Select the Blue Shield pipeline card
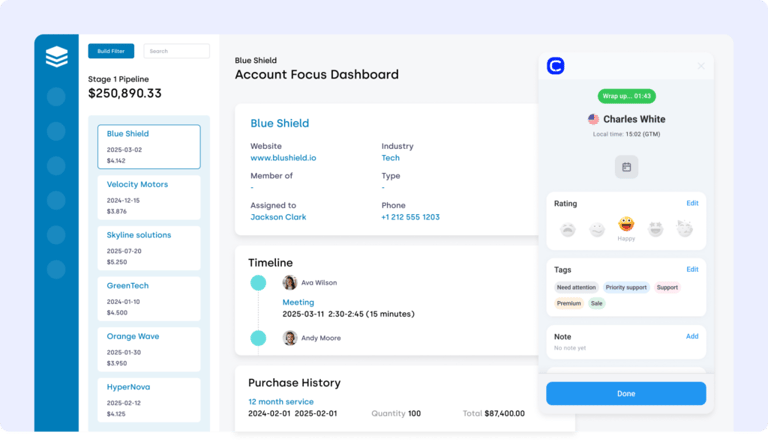Viewport: 768px width, 441px height. pyautogui.click(x=149, y=147)
